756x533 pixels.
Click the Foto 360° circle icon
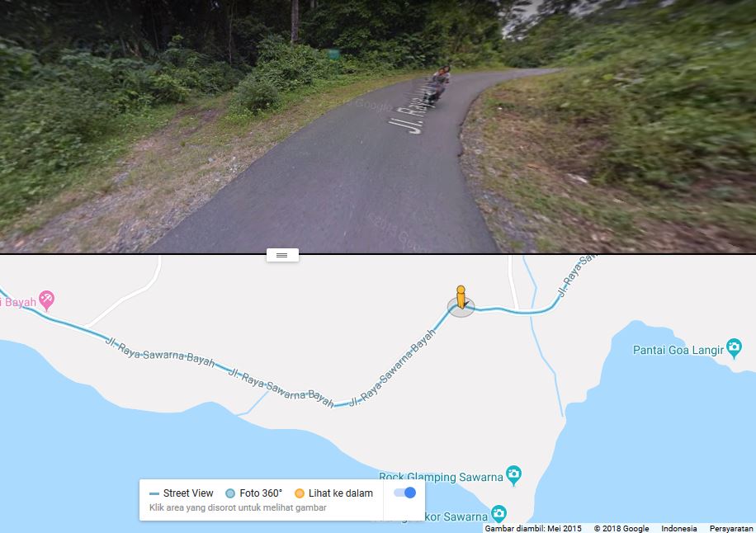(x=230, y=493)
